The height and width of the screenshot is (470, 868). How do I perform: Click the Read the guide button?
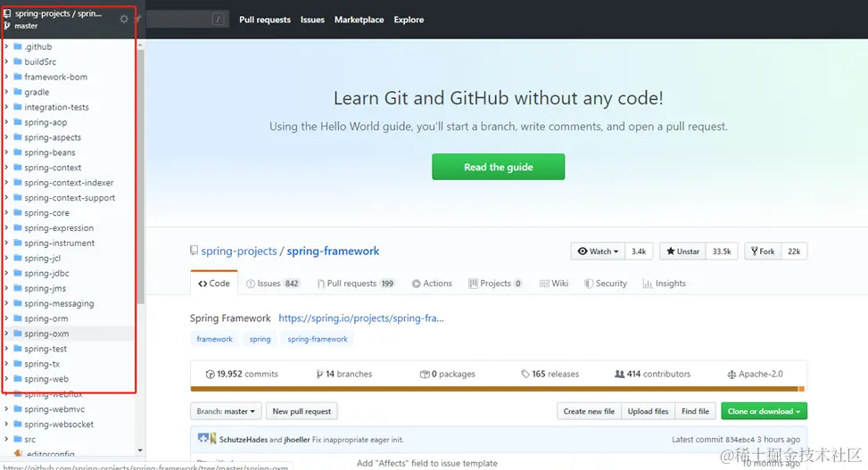tap(498, 167)
